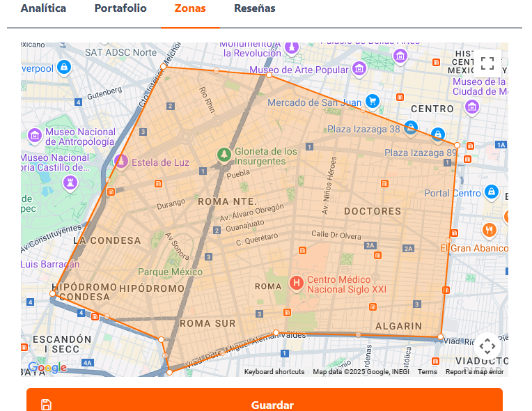Switch to the Portafolio tab
This screenshot has height=411, width=532.
click(x=120, y=8)
